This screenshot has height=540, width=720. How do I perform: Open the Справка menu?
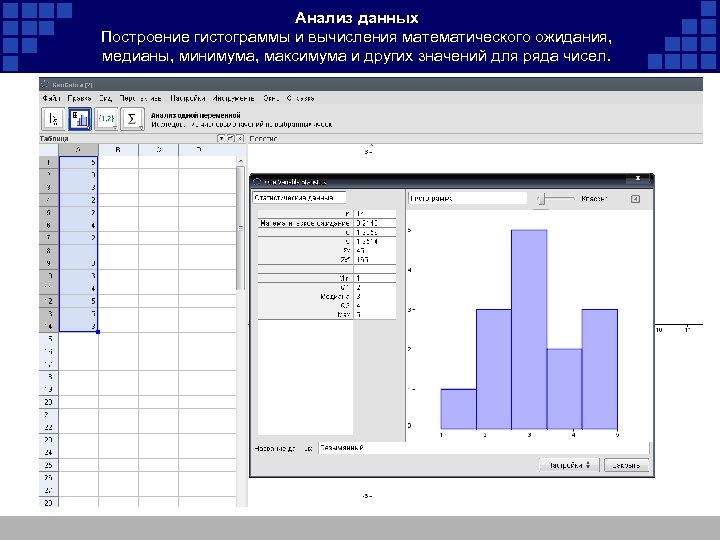pos(300,98)
